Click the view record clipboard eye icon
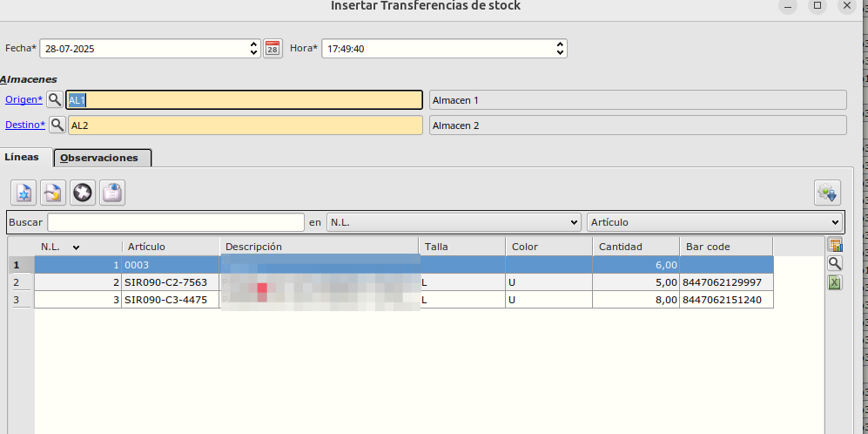The width and height of the screenshot is (868, 434). (x=112, y=193)
